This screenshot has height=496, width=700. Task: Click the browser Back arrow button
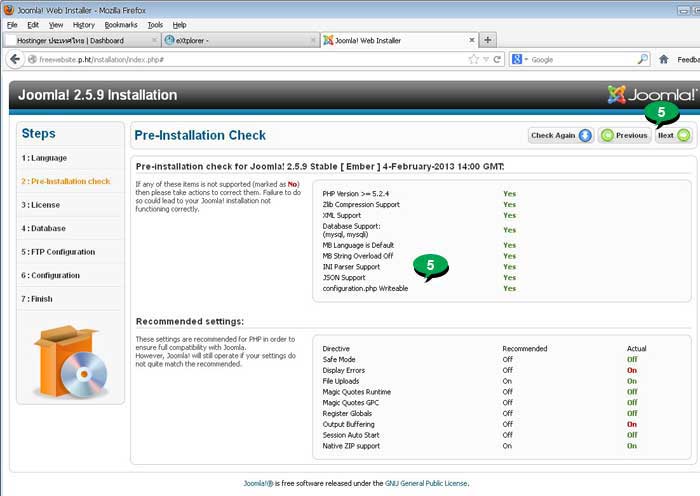pos(15,59)
